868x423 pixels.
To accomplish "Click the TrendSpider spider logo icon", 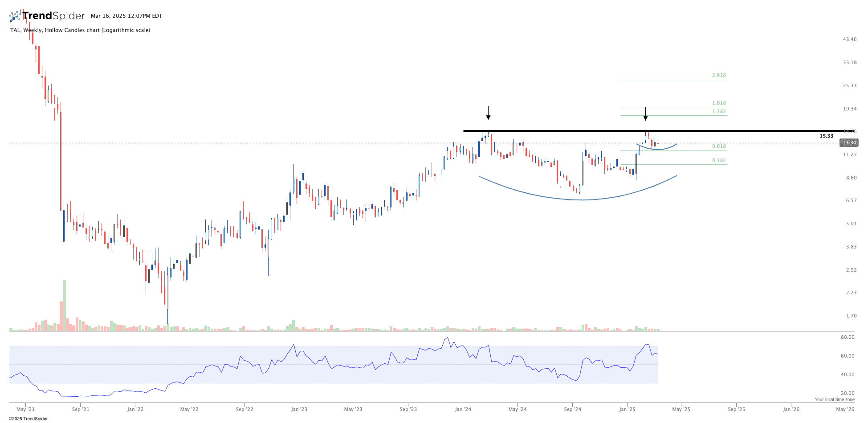I will 15,16.
